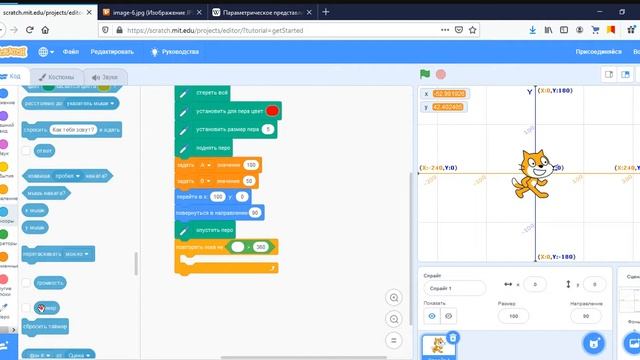Edit the sprite Направление field
The height and width of the screenshot is (360, 640).
coord(586,316)
